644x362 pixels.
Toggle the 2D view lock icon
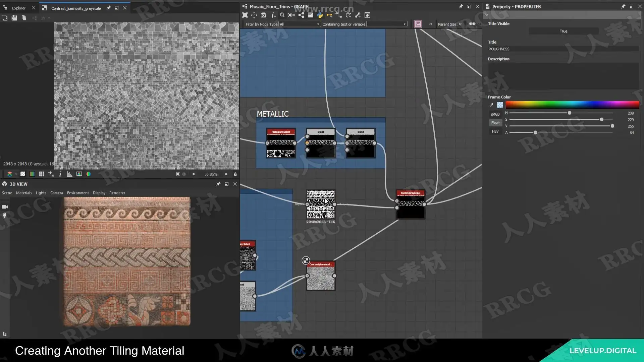tap(235, 174)
